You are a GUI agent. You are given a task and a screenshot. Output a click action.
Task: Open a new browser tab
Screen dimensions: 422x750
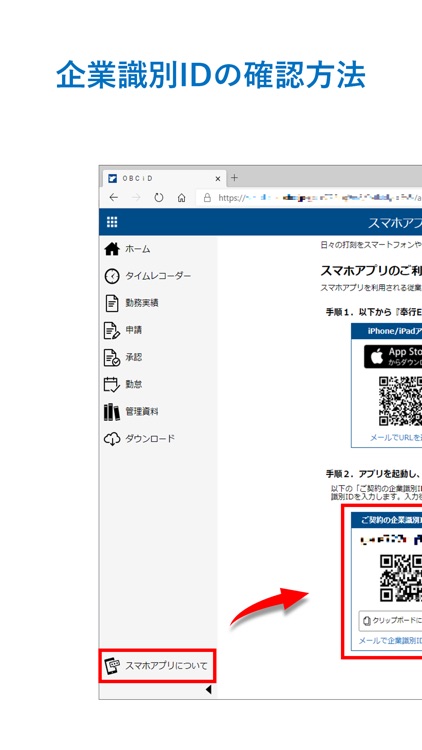tap(234, 178)
